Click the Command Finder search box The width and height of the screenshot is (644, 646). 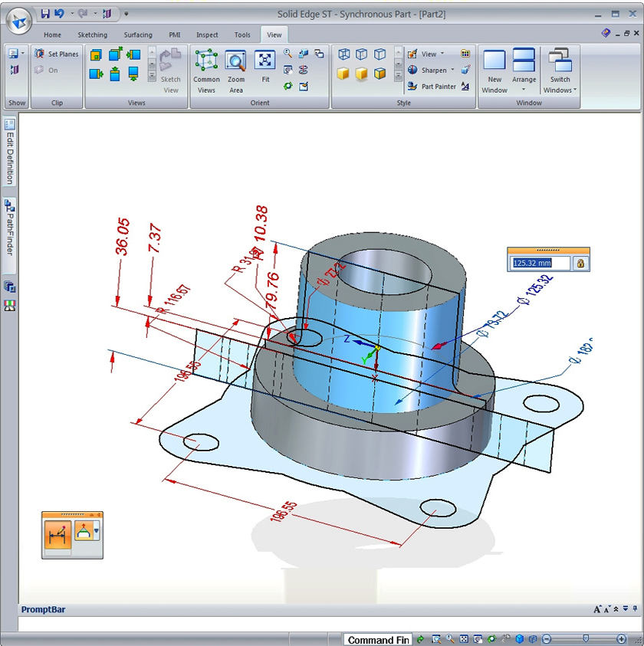point(378,639)
